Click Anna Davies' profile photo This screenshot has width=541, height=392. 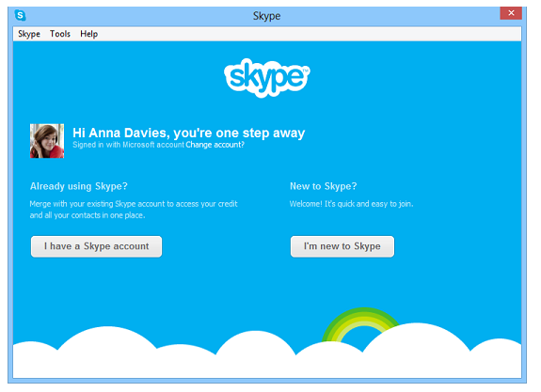pyautogui.click(x=47, y=141)
